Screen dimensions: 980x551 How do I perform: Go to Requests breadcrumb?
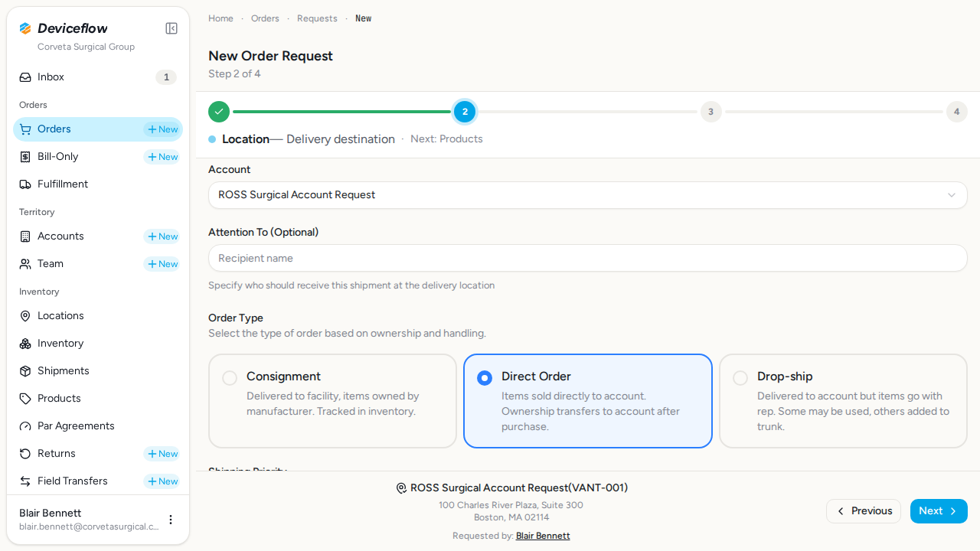(317, 18)
